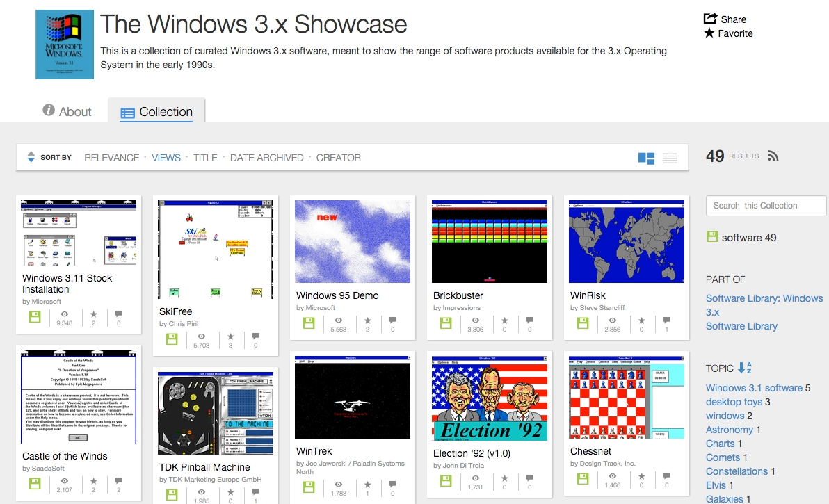829x504 pixels.
Task: Click Election '92 floppy disk icon
Action: 446,481
